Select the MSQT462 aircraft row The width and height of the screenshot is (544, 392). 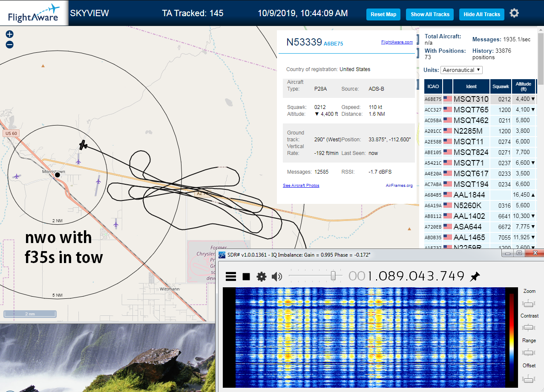[480, 120]
